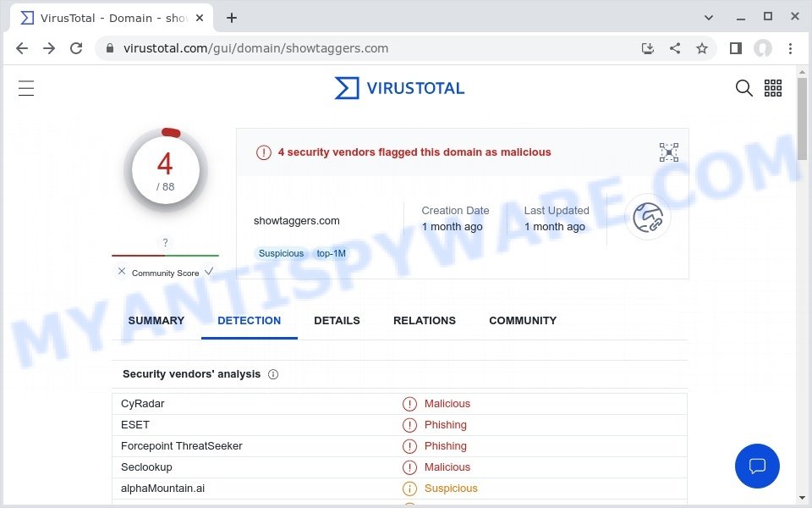This screenshot has width=812, height=508.
Task: Click Seclookup's Malicious result
Action: pyautogui.click(x=447, y=467)
